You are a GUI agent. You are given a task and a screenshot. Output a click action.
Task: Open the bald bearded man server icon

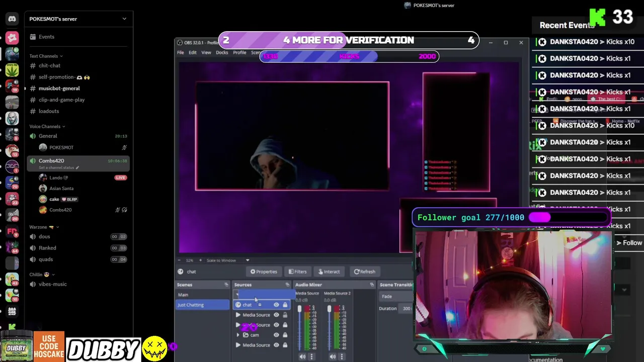(x=12, y=118)
